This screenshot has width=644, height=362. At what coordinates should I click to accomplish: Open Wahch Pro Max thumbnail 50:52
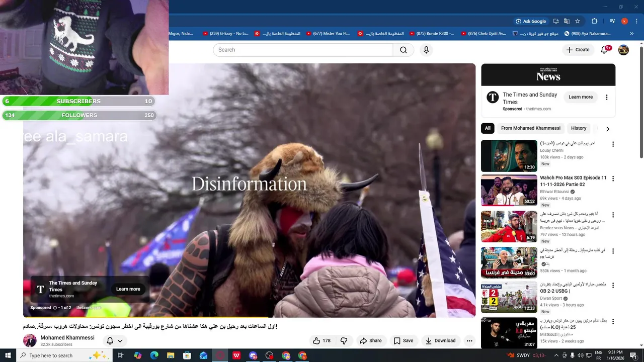(x=509, y=190)
